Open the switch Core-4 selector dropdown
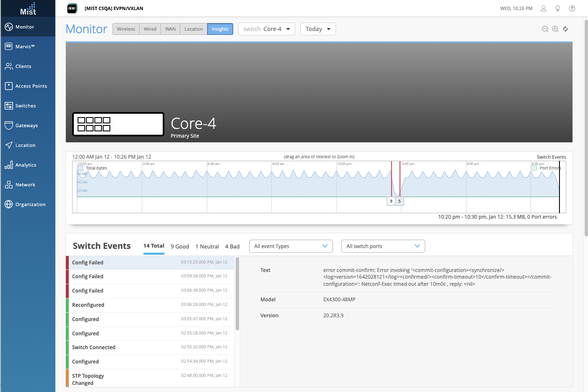This screenshot has height=392, width=588. 266,29
